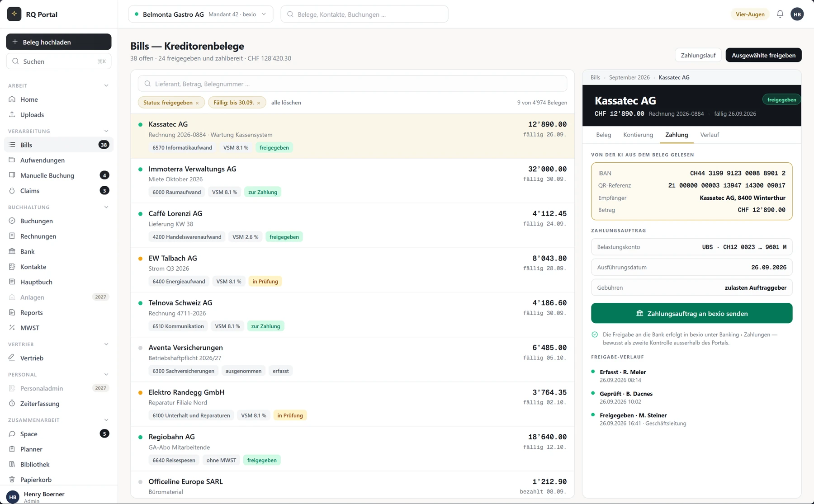This screenshot has width=814, height=504.
Task: Open the Bank section in sidebar
Action: click(x=59, y=251)
